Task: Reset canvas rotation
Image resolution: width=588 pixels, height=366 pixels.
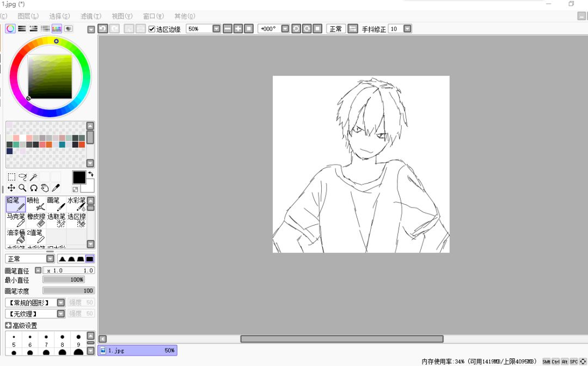Action: (317, 28)
